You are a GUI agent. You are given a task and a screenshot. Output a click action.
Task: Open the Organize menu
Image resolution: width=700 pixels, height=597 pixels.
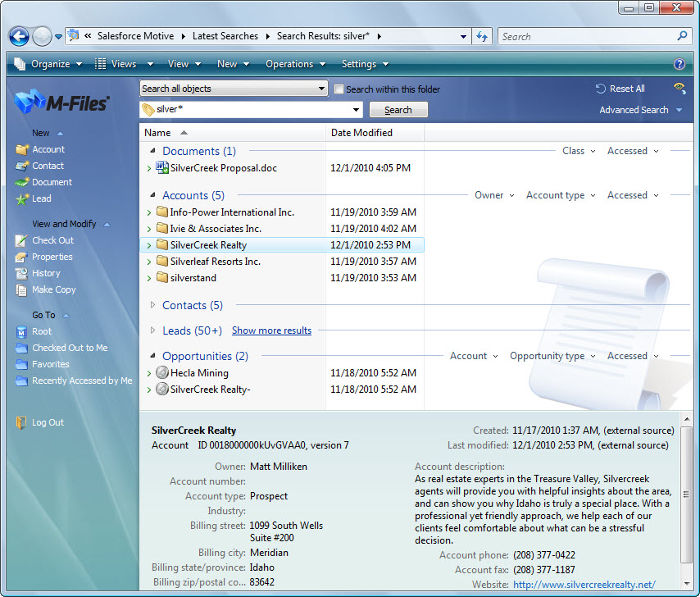[48, 64]
